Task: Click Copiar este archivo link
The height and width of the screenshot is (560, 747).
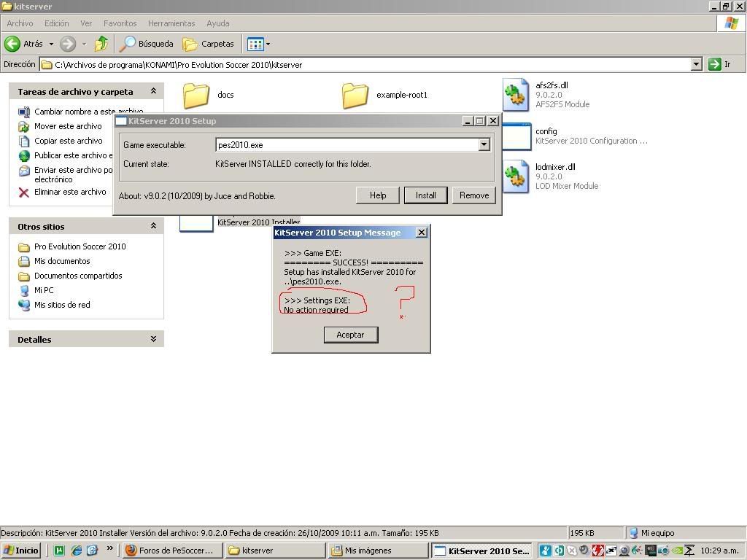Action: (68, 141)
